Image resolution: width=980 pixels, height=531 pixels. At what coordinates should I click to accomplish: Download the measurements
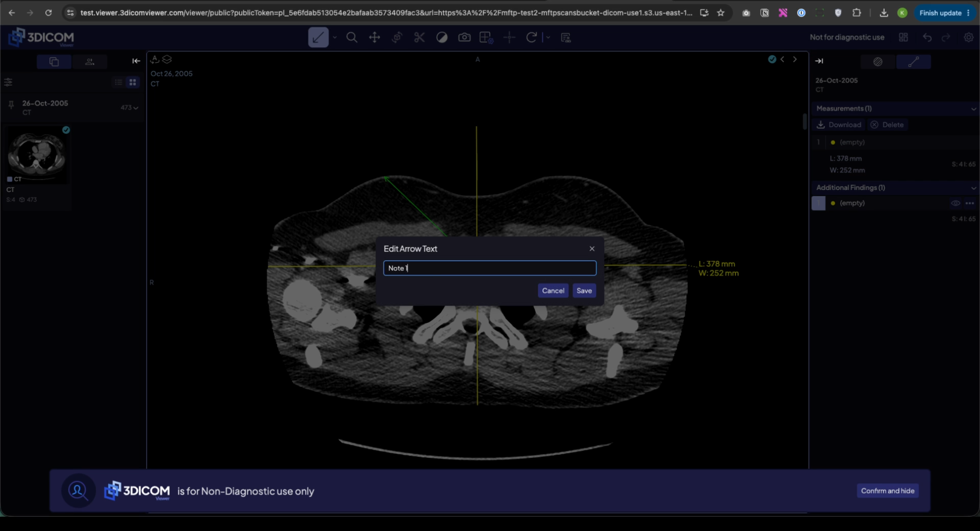point(839,125)
